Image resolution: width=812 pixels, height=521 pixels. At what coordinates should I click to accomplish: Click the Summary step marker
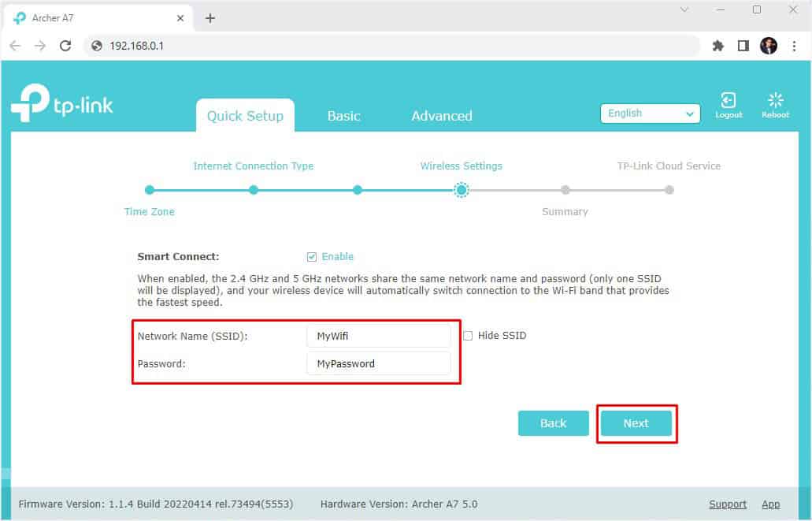click(565, 190)
